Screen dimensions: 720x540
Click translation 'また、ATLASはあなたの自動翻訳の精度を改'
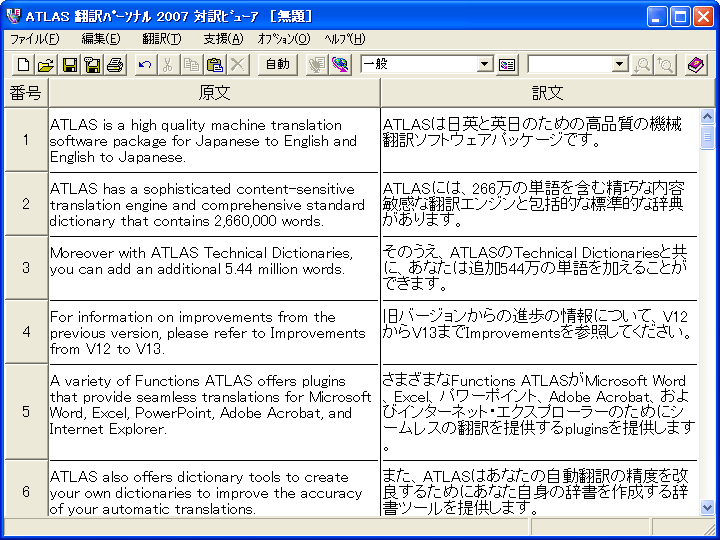pyautogui.click(x=535, y=477)
